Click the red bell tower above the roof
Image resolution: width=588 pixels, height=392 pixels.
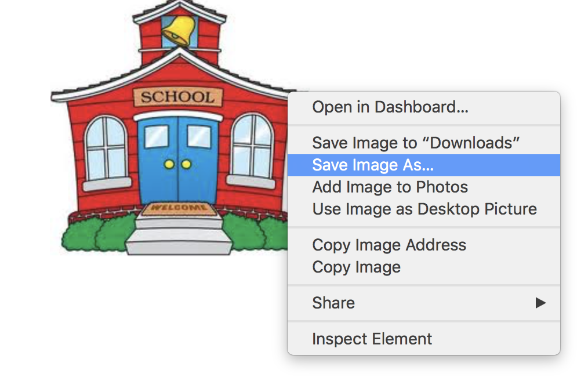pyautogui.click(x=179, y=34)
